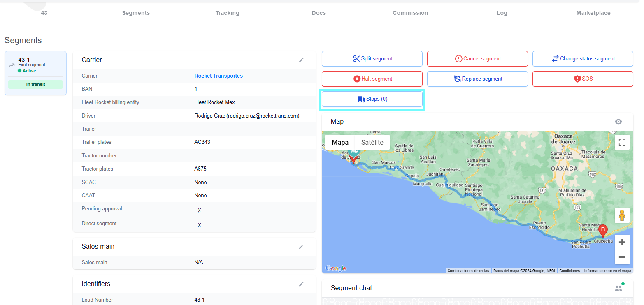Open Segment chat participants icon
The width and height of the screenshot is (644, 305).
click(619, 288)
